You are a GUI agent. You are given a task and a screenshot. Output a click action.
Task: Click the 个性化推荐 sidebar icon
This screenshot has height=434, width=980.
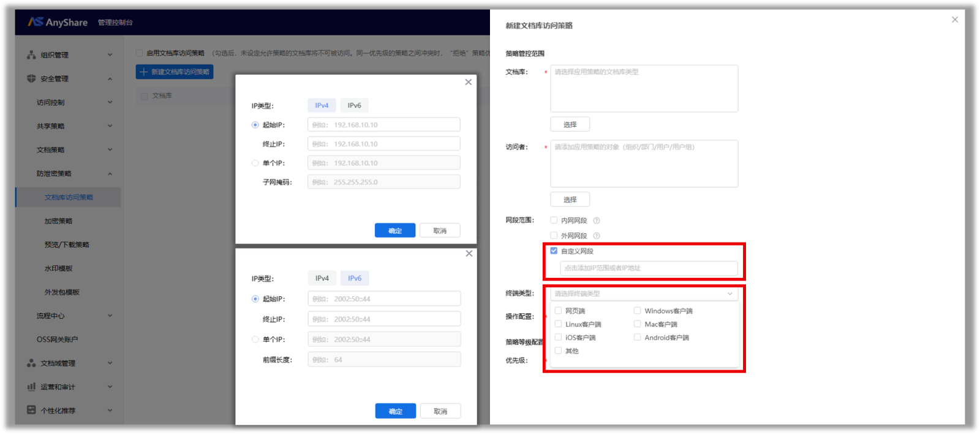pyautogui.click(x=31, y=410)
